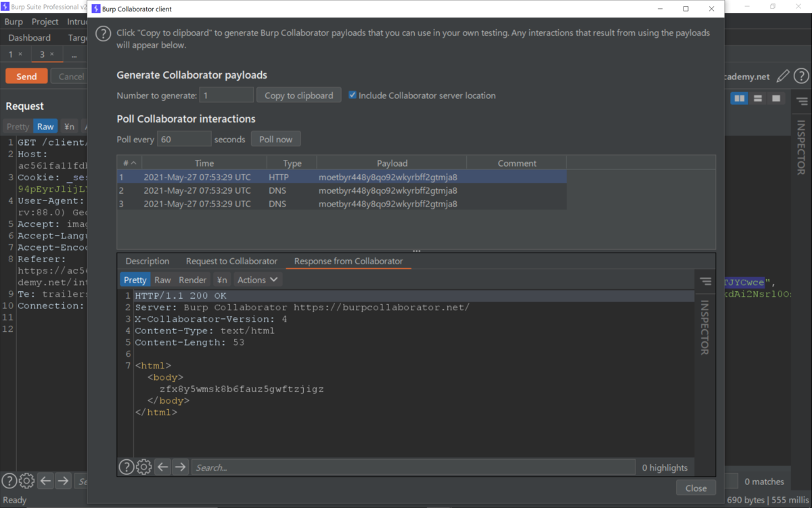
Task: Open the Repeater inspector menu icon
Action: coord(802,102)
